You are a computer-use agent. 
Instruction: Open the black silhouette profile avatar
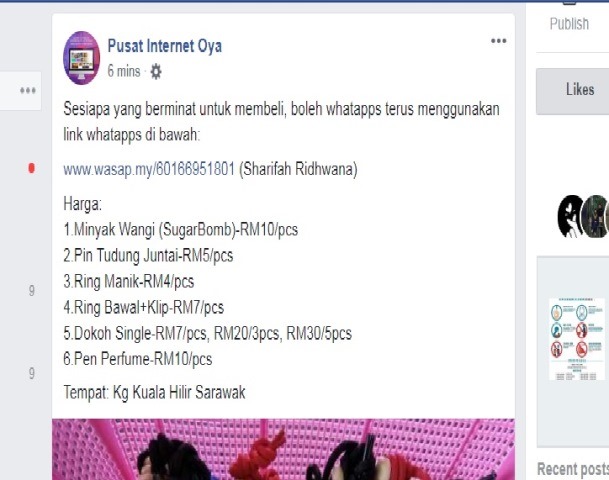click(569, 216)
